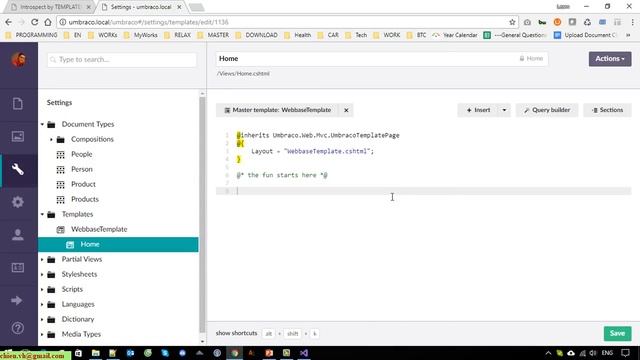Image resolution: width=640 pixels, height=360 pixels.
Task: Bookmark this page with star icon
Action: 512,22
